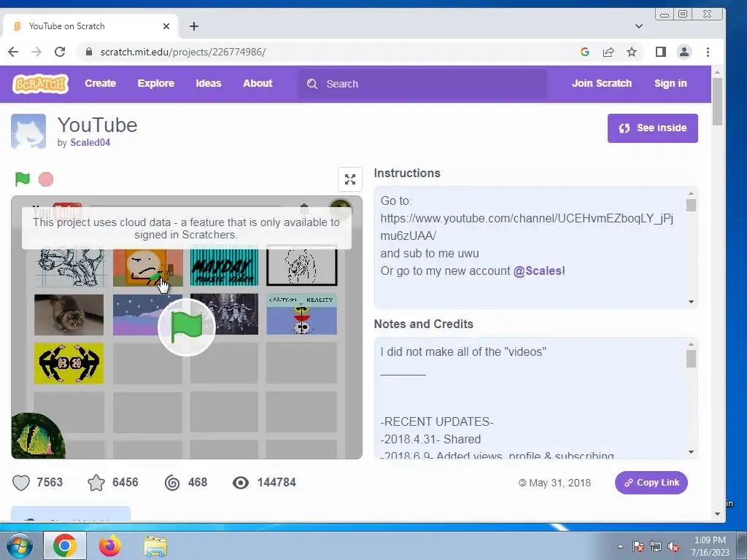Click the green eye sprite on stage
This screenshot has width=747, height=560.
point(37,437)
